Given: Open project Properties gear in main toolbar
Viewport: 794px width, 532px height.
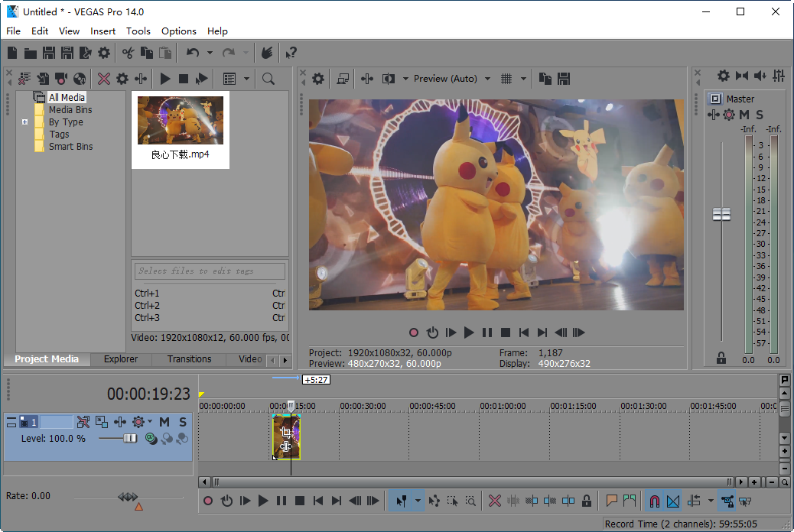Looking at the screenshot, I should coord(104,53).
